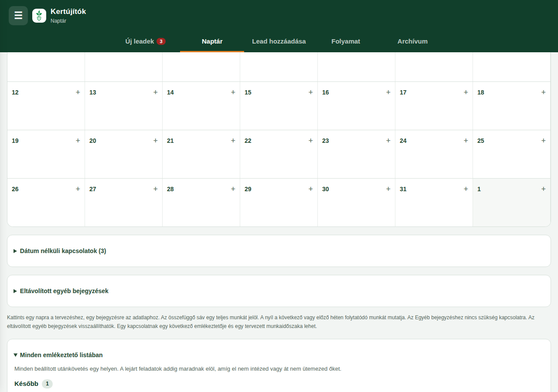Select day number 31 in calendar

click(x=403, y=189)
